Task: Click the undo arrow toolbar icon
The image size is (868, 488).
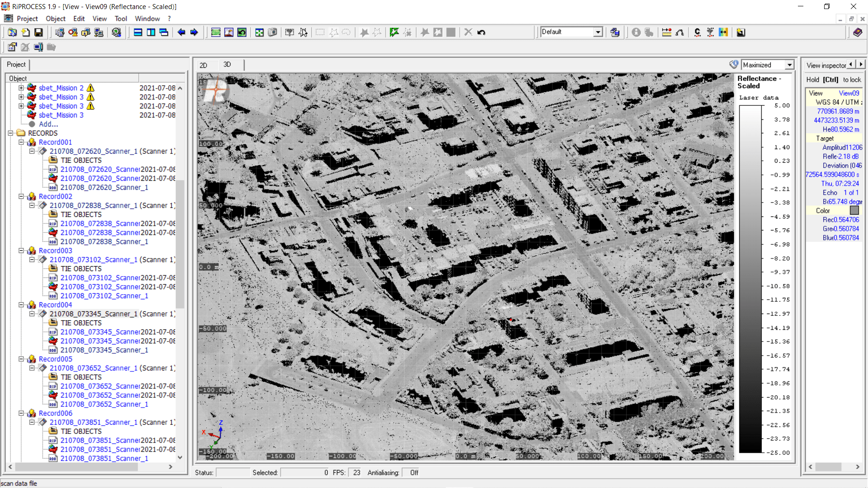Action: [481, 33]
